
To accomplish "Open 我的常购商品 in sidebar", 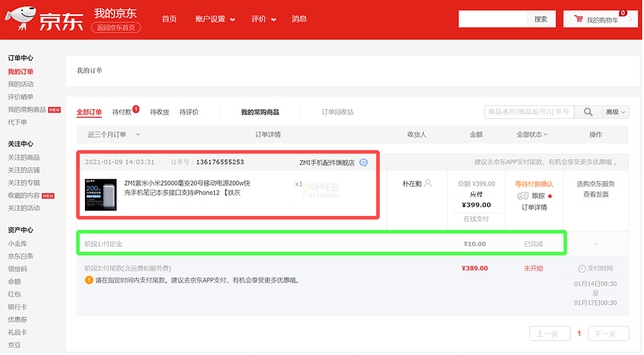I will pyautogui.click(x=27, y=110).
